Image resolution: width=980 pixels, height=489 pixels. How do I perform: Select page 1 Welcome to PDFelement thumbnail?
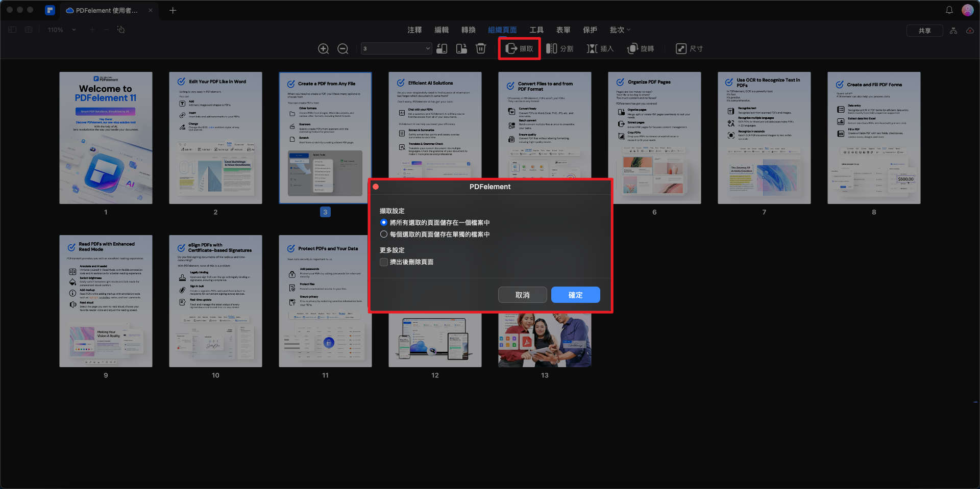pos(106,138)
